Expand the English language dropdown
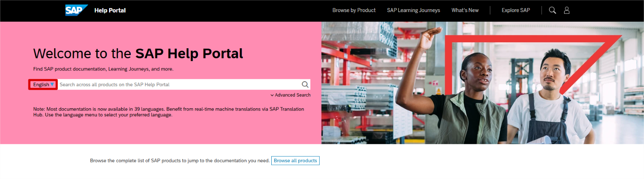The width and height of the screenshot is (644, 179). [43, 84]
